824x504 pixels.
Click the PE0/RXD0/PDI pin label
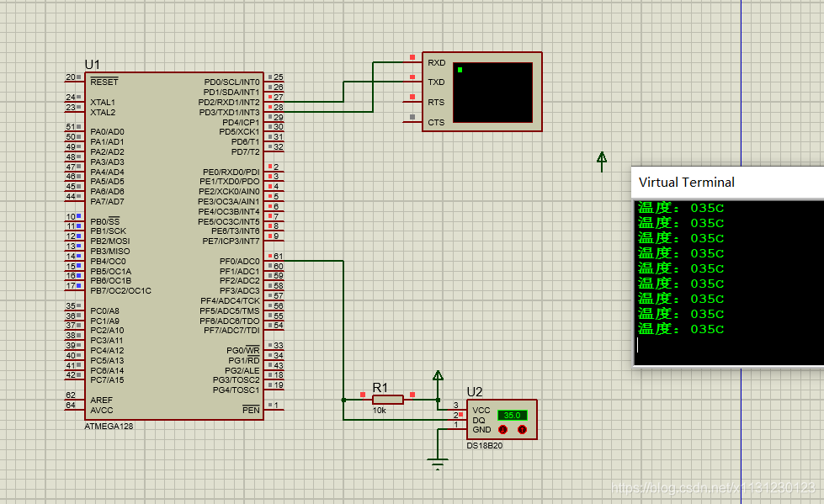point(231,172)
